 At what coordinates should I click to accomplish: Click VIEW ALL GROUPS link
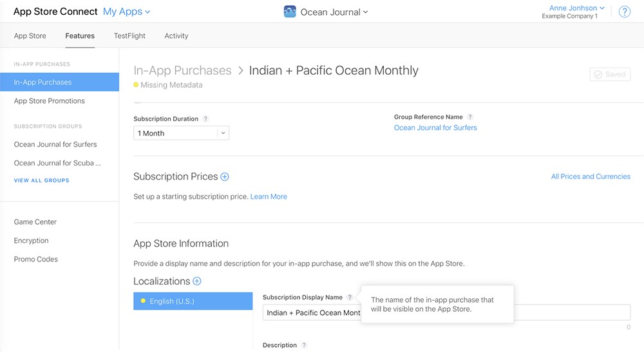(41, 180)
